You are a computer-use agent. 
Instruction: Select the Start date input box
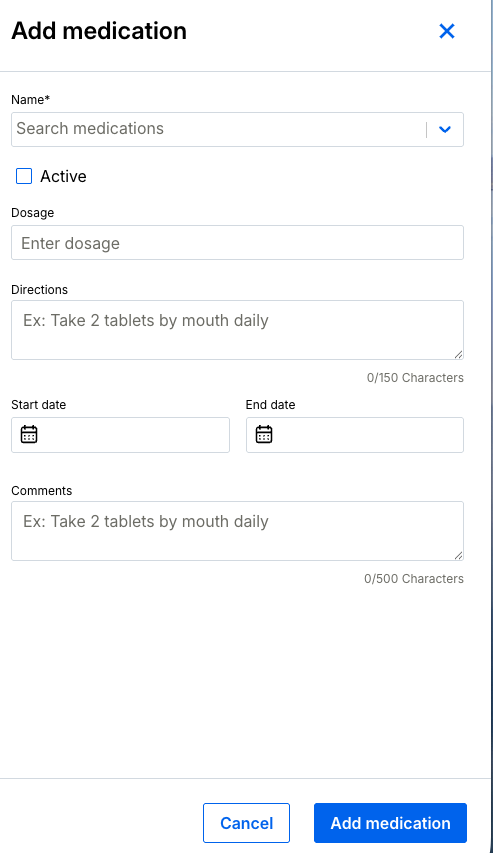pyautogui.click(x=120, y=435)
